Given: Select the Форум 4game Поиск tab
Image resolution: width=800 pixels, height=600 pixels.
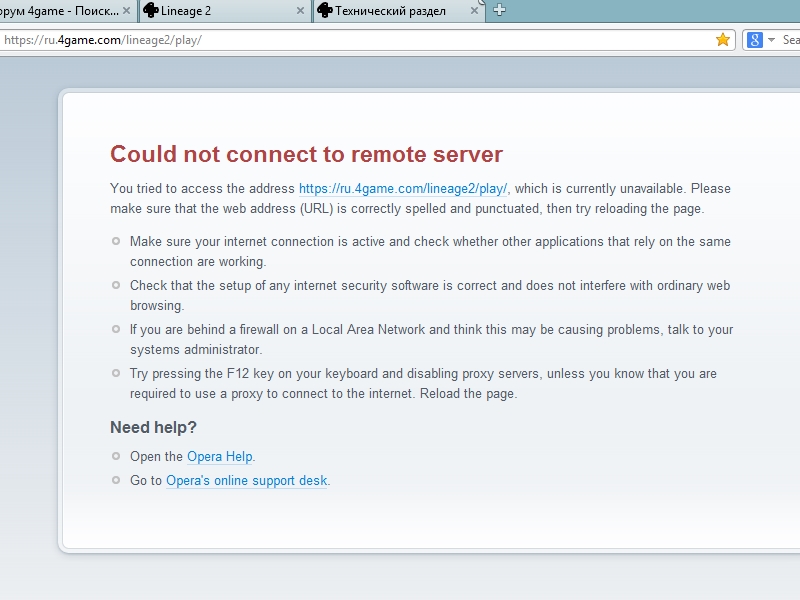Looking at the screenshot, I should point(68,11).
